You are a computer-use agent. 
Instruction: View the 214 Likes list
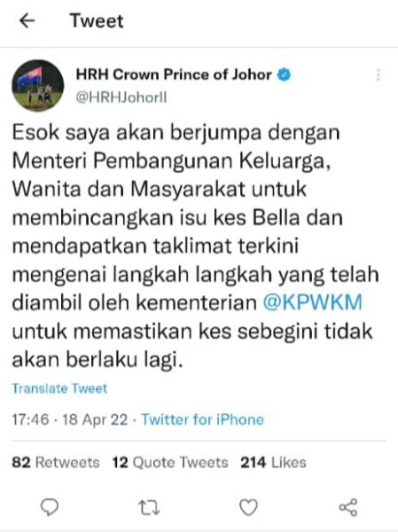coord(274,463)
